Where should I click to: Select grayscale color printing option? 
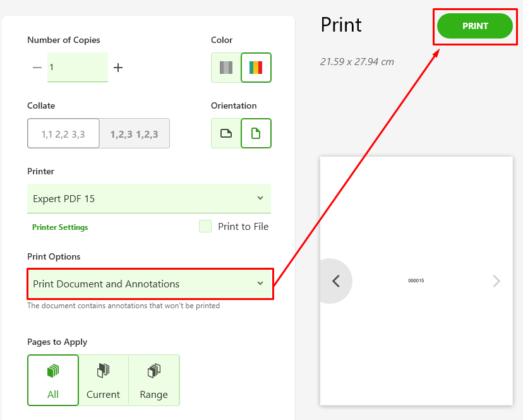(x=226, y=68)
